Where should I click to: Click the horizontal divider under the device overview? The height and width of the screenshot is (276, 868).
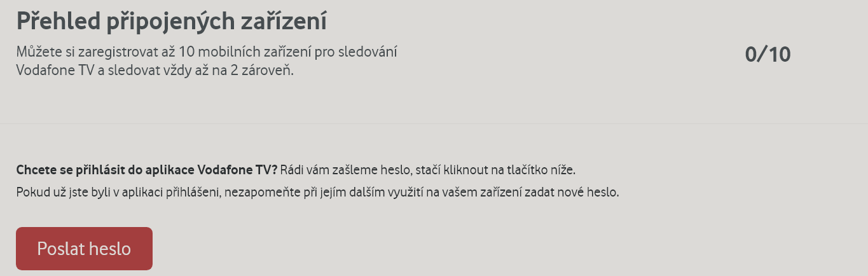click(434, 123)
